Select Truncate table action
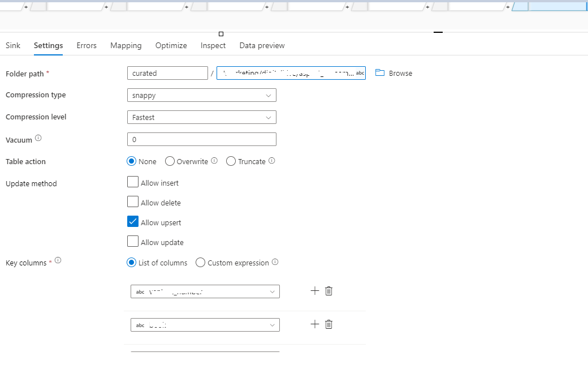 click(231, 161)
